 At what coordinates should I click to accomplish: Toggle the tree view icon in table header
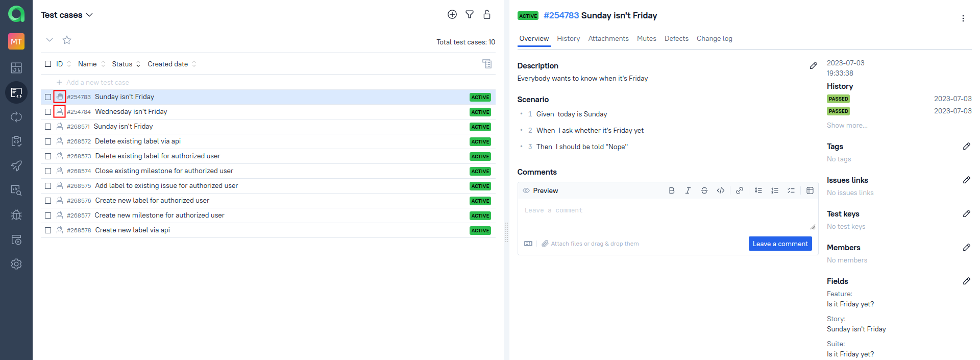pyautogui.click(x=487, y=64)
